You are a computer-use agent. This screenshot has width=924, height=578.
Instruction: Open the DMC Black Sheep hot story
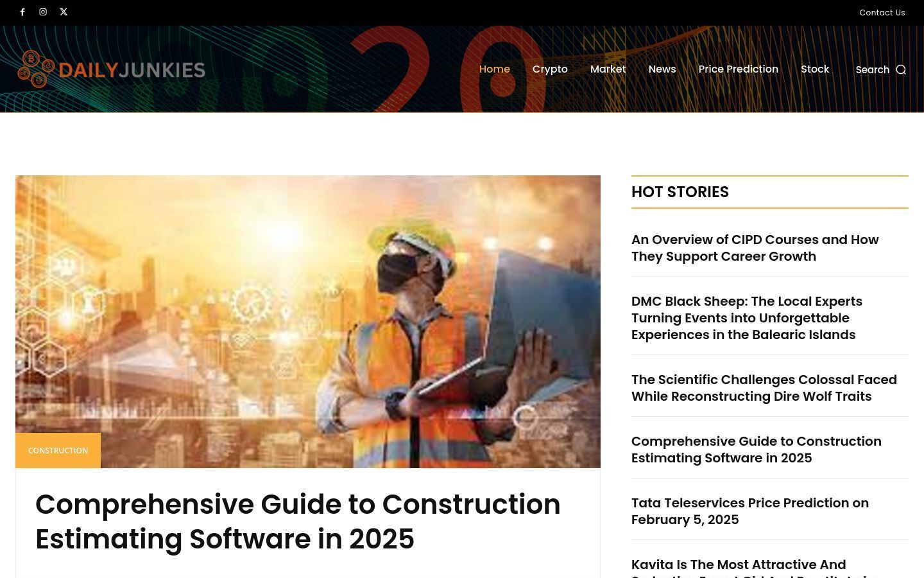tap(747, 318)
